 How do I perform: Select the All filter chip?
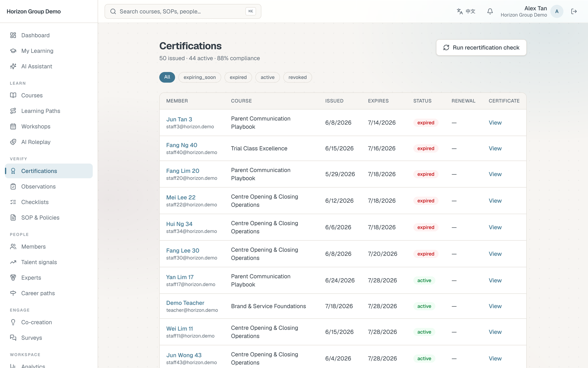click(167, 77)
